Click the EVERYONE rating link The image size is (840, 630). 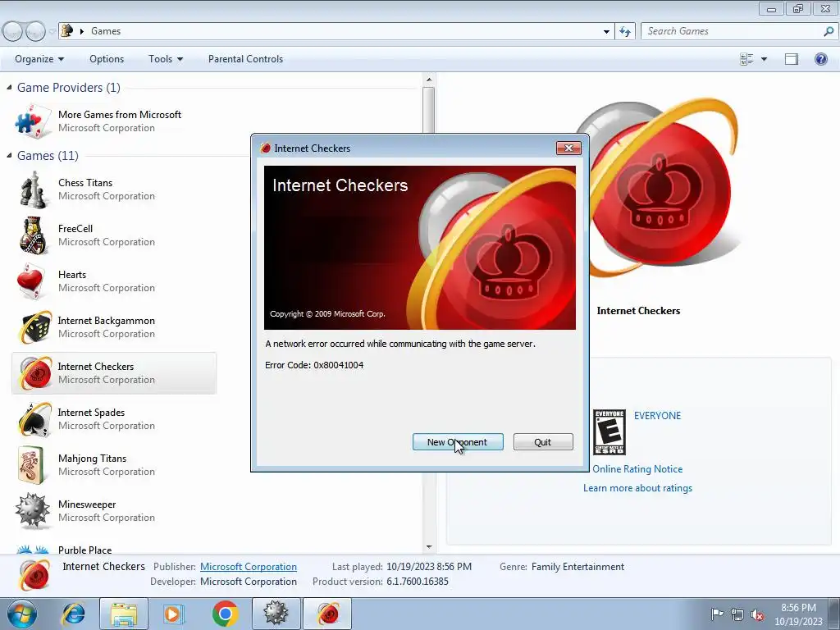click(x=657, y=416)
